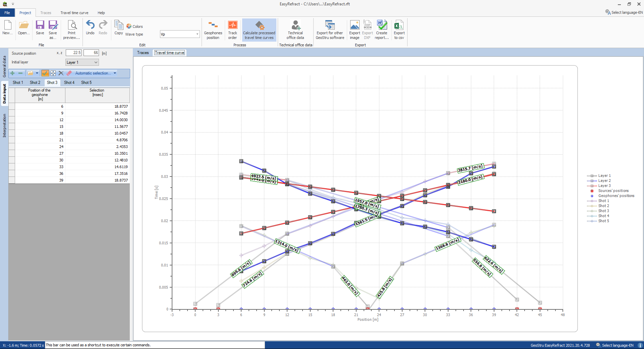Viewport: 644px width, 349px height.
Task: Click the info icon in status bar
Action: click(x=640, y=345)
